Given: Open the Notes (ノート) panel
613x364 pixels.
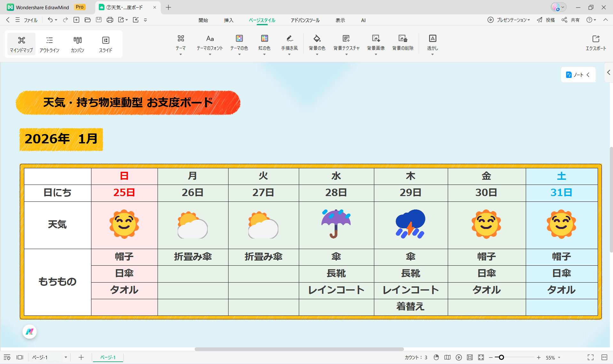Looking at the screenshot, I should (577, 74).
